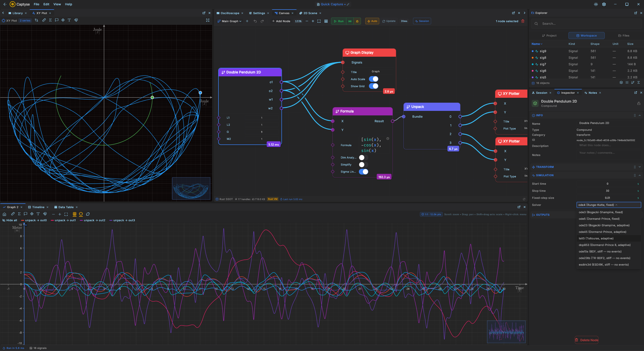Open the View menu
644x351 pixels.
[x=57, y=4]
